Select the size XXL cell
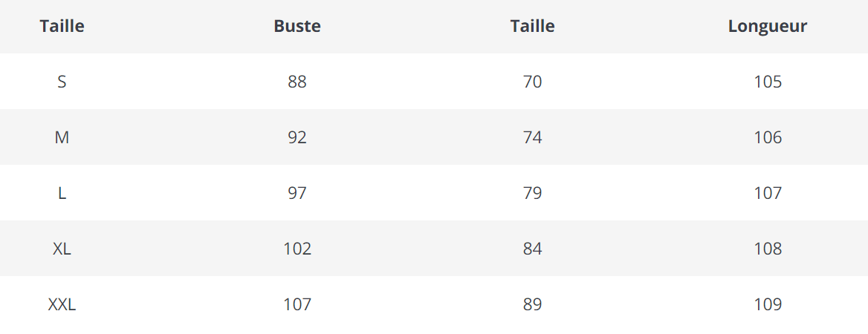Viewport: 868px width, 334px height. 62,305
